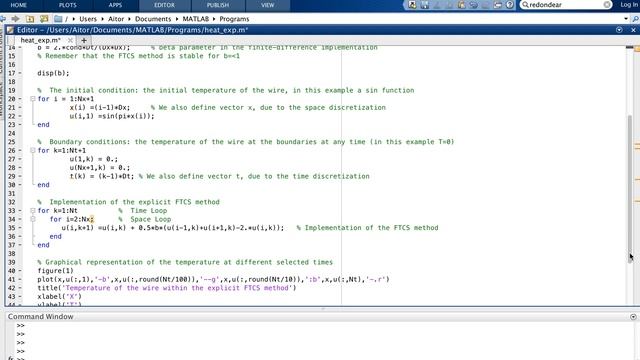The width and height of the screenshot is (640, 360).
Task: Collapse the for loop at line 20
Action: (33, 99)
